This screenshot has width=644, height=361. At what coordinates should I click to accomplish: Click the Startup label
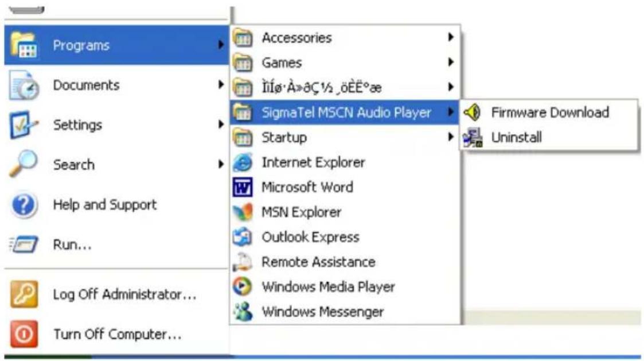point(284,138)
